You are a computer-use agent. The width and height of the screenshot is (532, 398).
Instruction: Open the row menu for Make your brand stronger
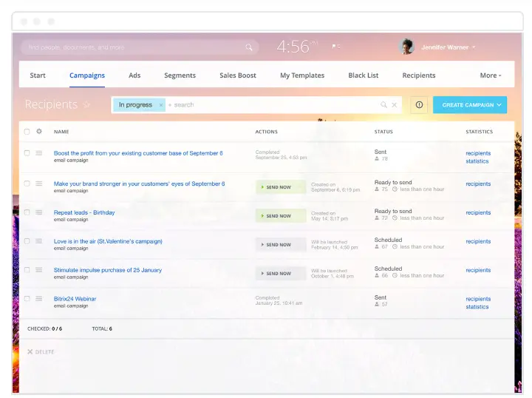[x=39, y=183]
